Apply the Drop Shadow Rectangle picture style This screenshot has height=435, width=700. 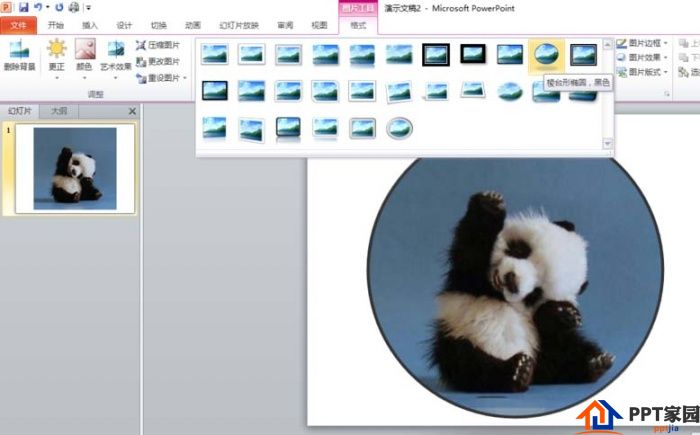coord(325,54)
